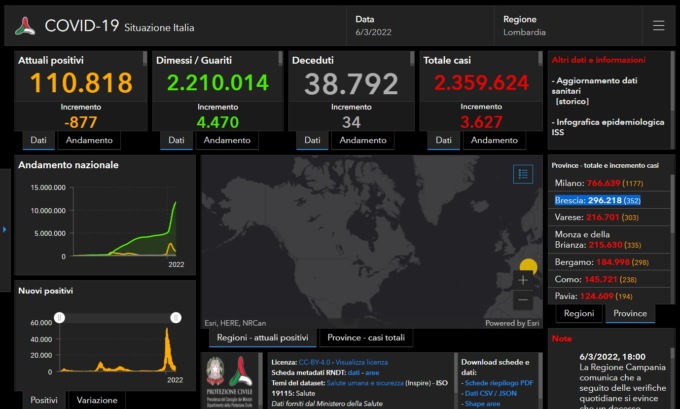Click the Protezione Civile logo
680x409 pixels.
pyautogui.click(x=227, y=380)
